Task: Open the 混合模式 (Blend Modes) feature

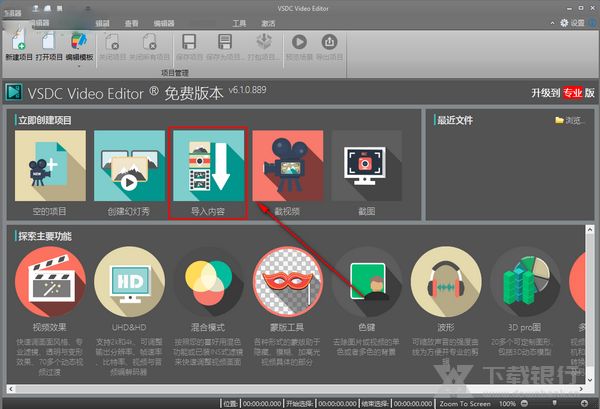Action: (209, 284)
